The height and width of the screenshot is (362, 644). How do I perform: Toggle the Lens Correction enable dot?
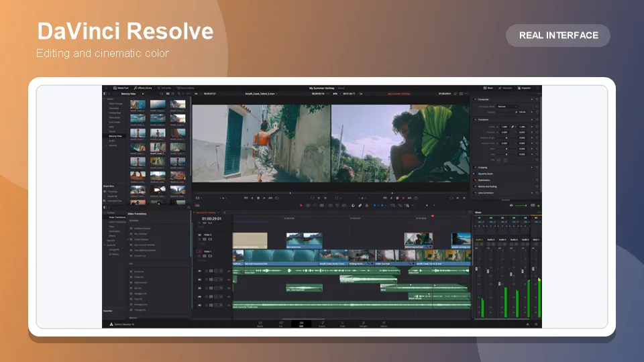(x=475, y=192)
